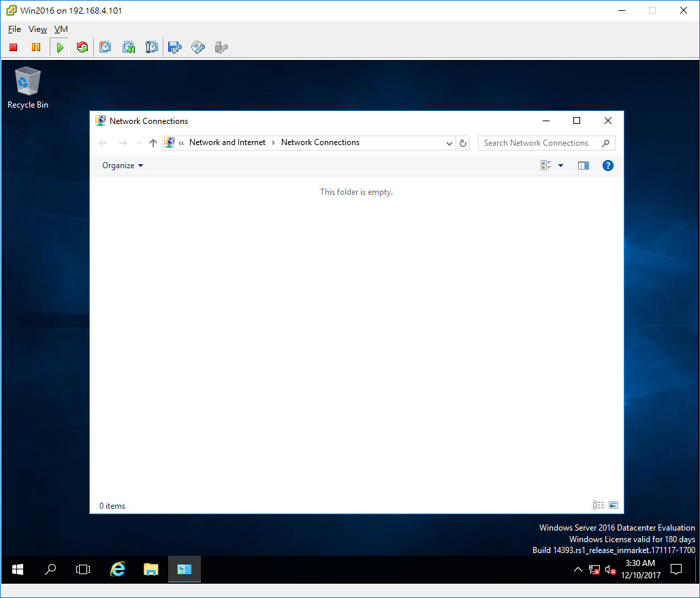Expand the address bar history dropdown
Screen dimensions: 700x598
(x=449, y=143)
